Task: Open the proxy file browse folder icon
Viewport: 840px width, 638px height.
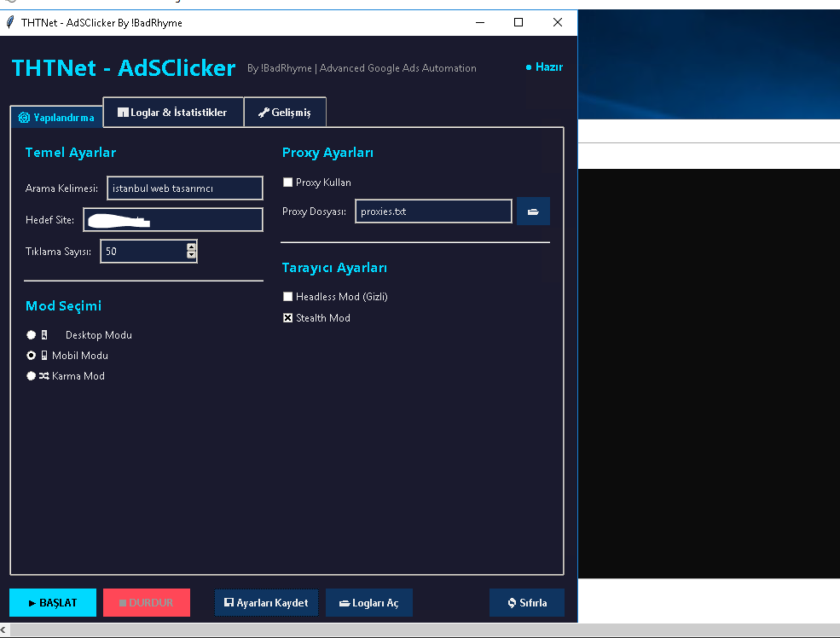Action: click(x=533, y=211)
